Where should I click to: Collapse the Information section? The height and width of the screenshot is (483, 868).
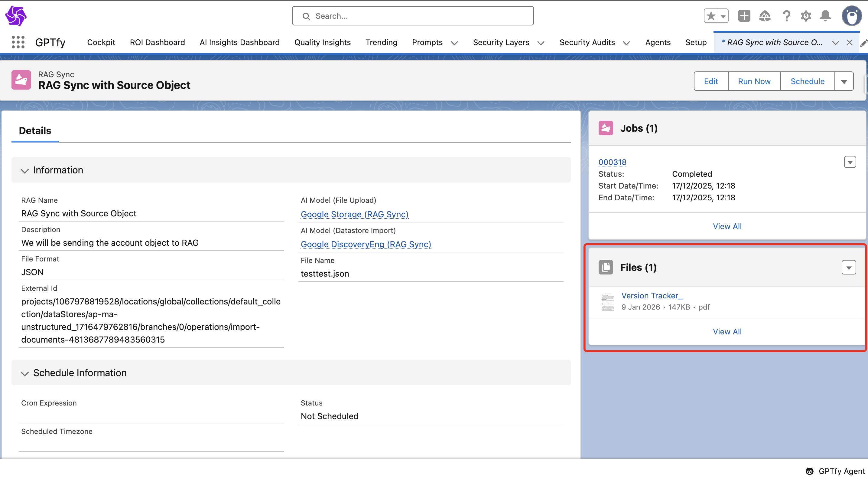[x=24, y=170]
